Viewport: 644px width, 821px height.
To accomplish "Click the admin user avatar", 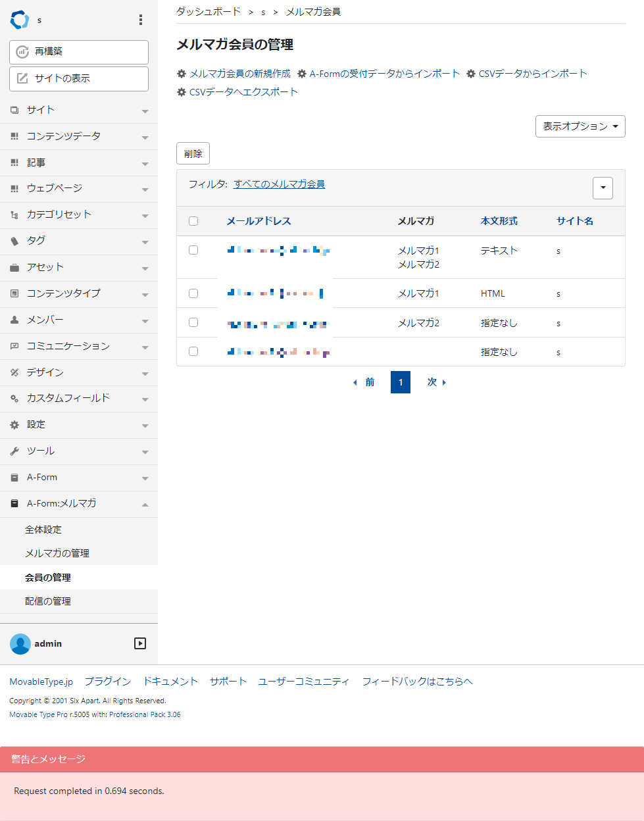I will pyautogui.click(x=20, y=643).
